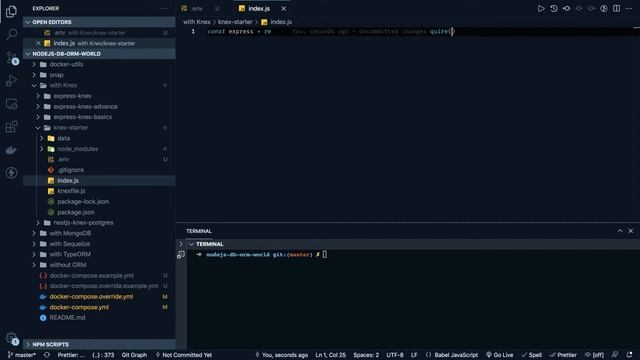Click the Run Code play icon

(x=541, y=8)
